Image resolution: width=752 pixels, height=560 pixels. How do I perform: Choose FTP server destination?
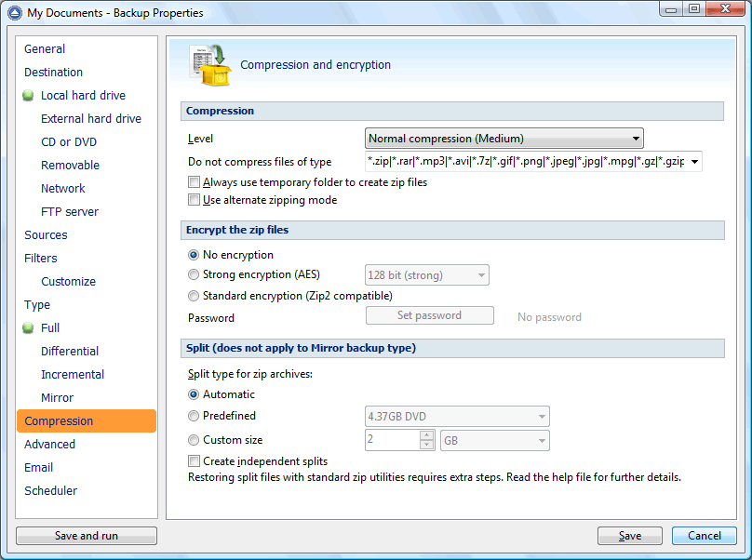[x=70, y=212]
